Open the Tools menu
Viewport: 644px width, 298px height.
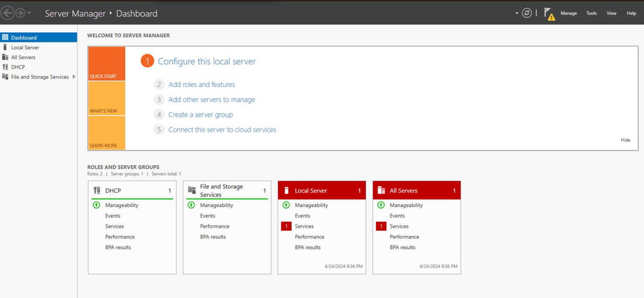pyautogui.click(x=591, y=14)
